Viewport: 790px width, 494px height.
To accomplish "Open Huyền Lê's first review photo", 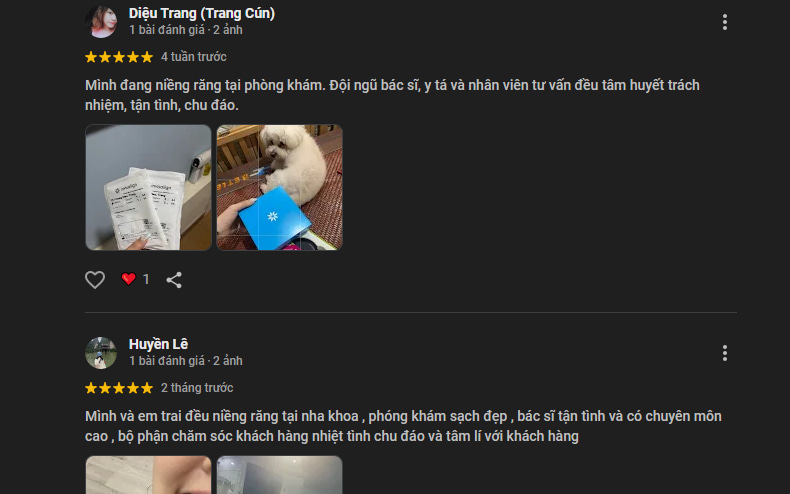I will pyautogui.click(x=149, y=475).
